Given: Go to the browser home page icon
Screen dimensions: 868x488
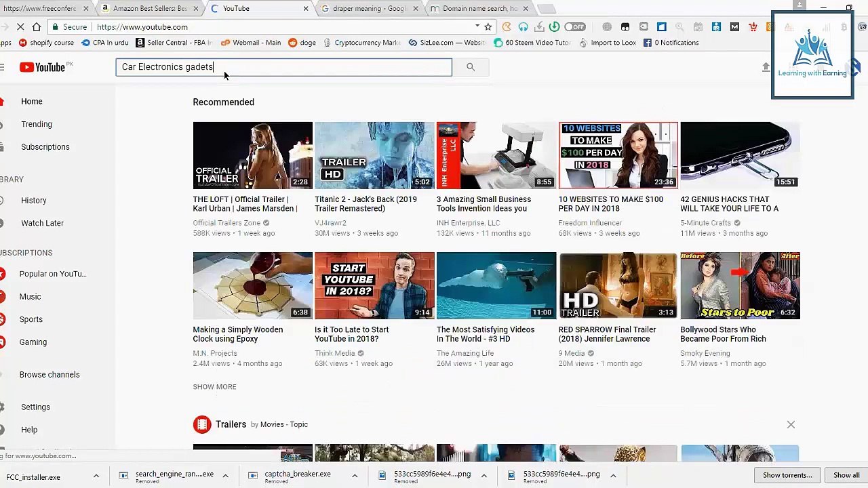Looking at the screenshot, I should 37,27.
